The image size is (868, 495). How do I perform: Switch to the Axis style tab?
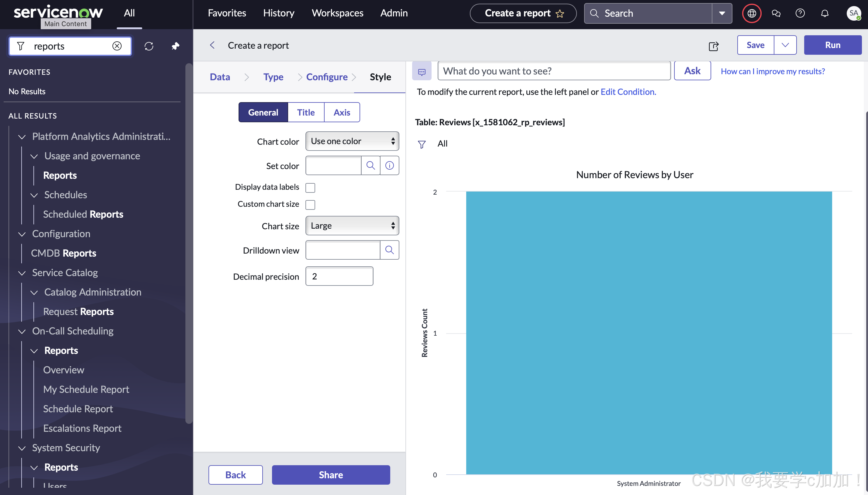[x=341, y=112]
